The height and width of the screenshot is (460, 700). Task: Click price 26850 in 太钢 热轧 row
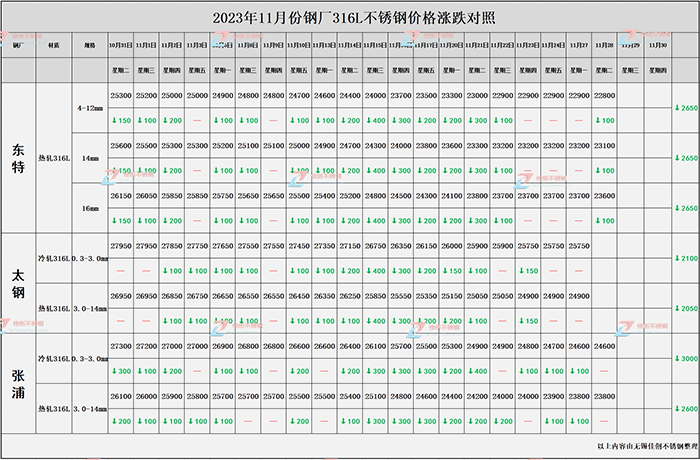(172, 296)
